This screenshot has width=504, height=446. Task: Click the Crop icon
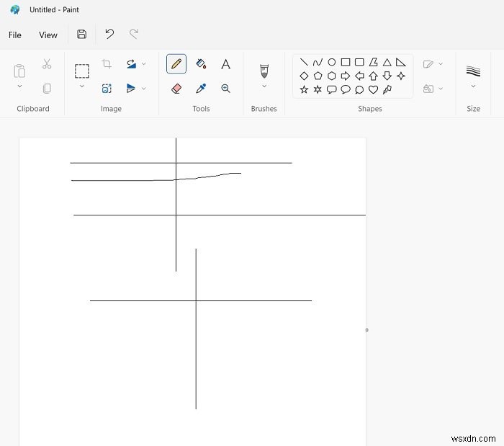coord(107,63)
